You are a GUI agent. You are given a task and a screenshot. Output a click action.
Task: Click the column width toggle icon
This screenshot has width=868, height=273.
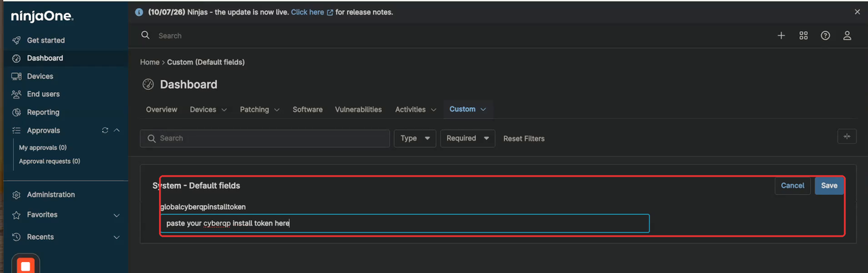(x=846, y=137)
